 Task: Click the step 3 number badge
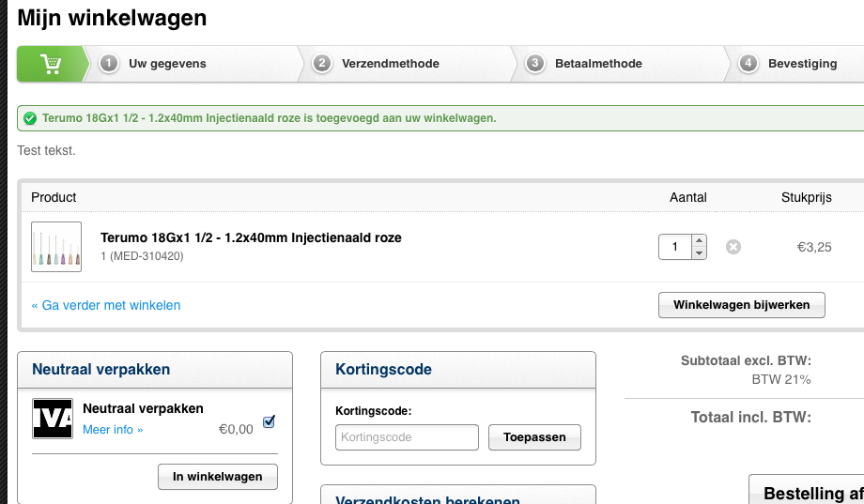click(534, 63)
